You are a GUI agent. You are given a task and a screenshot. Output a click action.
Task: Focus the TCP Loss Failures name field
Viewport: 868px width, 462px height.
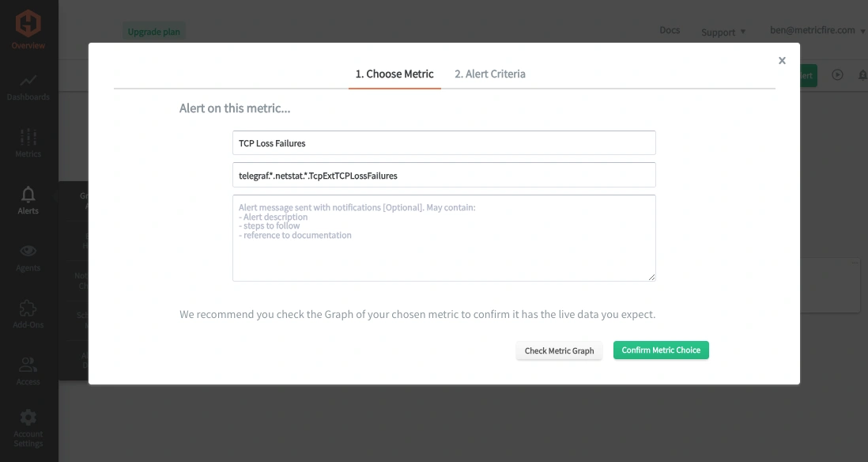click(x=444, y=143)
